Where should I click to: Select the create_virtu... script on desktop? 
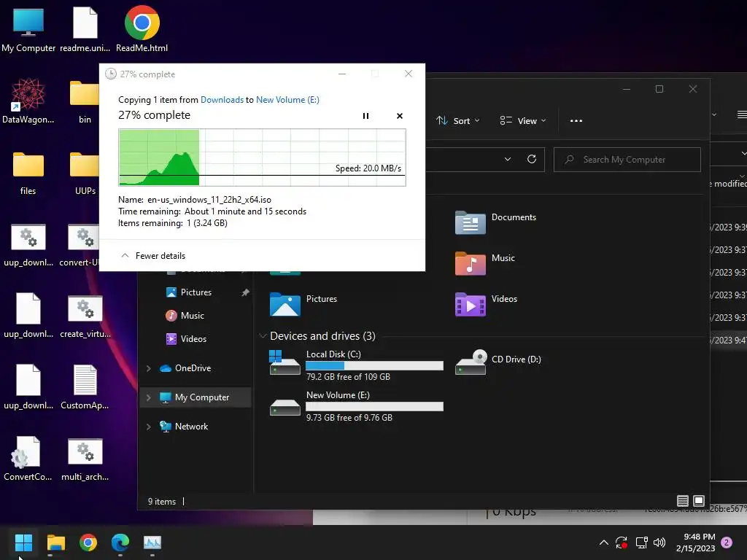(x=85, y=316)
